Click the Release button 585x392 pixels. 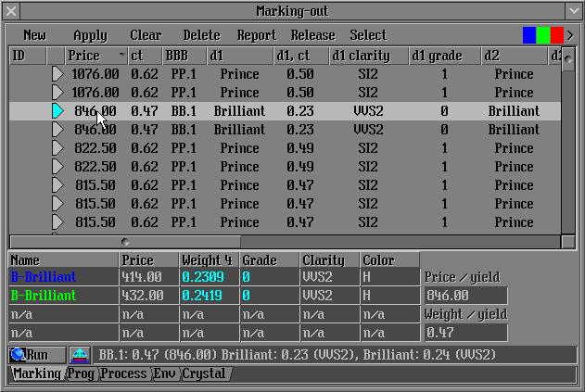pyautogui.click(x=312, y=35)
